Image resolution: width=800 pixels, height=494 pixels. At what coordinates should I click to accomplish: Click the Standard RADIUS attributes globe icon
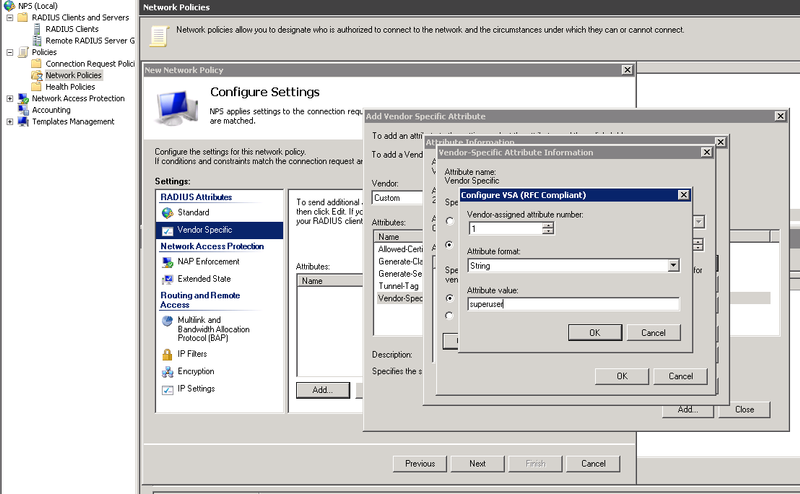[x=167, y=213]
